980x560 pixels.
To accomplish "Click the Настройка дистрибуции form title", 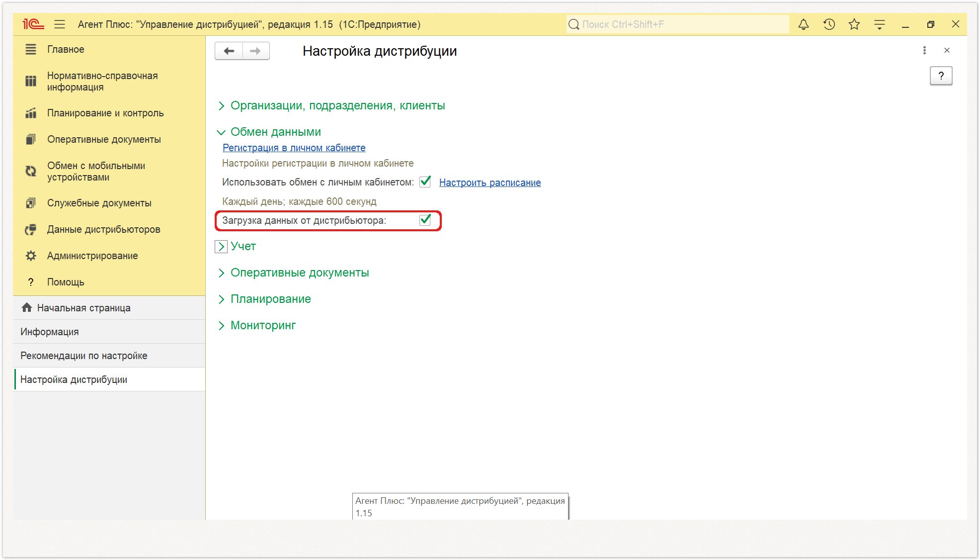I will click(x=380, y=51).
